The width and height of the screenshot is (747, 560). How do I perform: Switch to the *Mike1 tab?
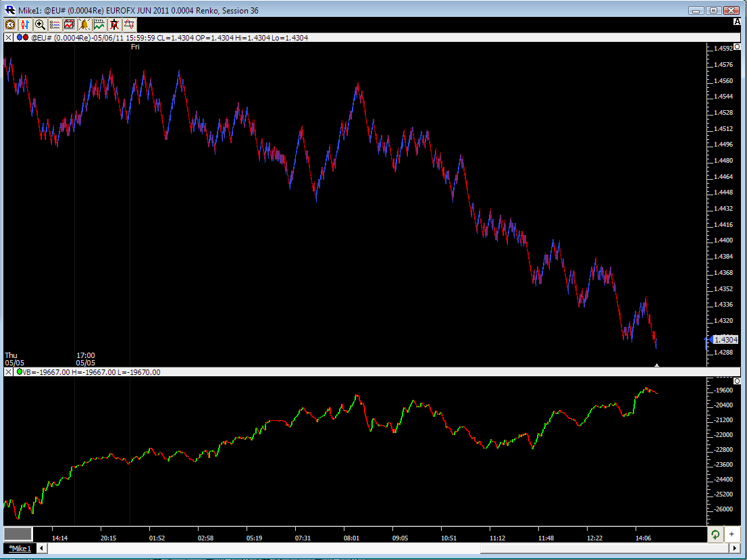pos(20,549)
